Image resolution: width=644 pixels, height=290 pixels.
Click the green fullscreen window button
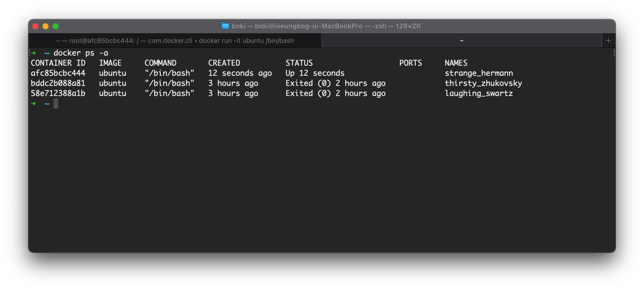(56, 26)
